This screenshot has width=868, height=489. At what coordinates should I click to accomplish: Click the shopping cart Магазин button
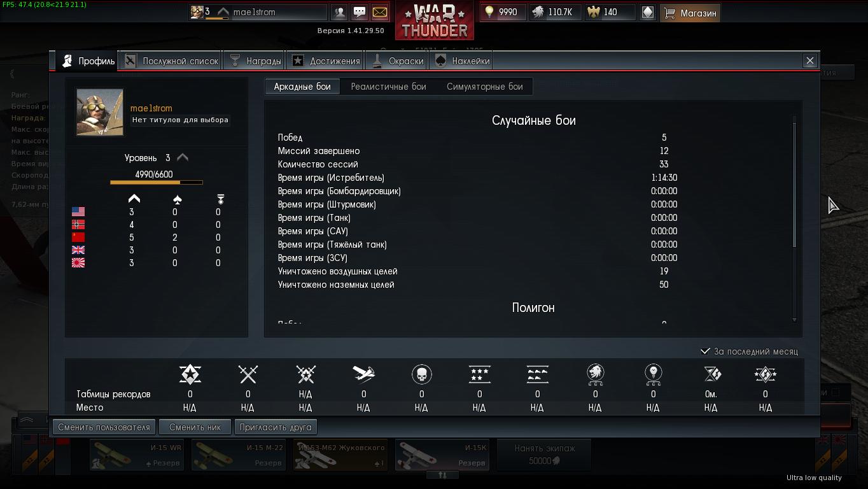pos(690,13)
